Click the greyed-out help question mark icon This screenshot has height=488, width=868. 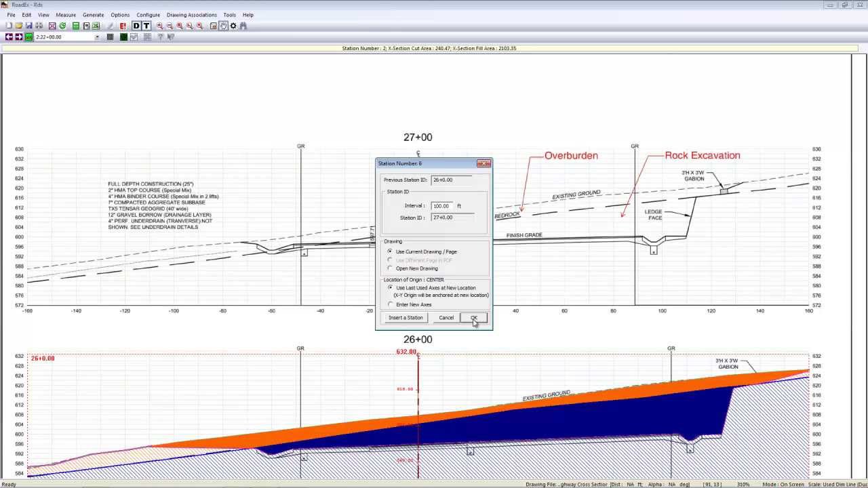[160, 37]
